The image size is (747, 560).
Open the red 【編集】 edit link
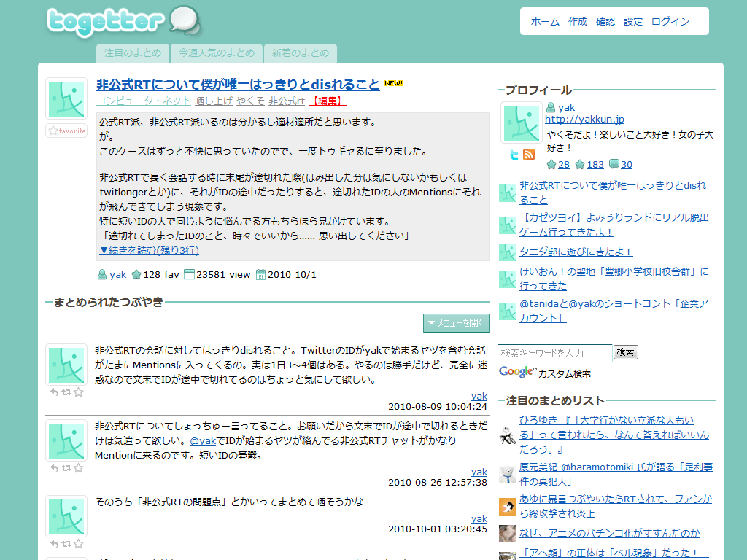pyautogui.click(x=328, y=101)
